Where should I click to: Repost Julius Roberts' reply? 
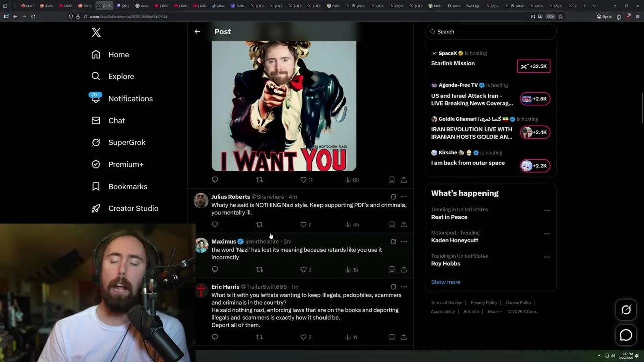coord(259,224)
